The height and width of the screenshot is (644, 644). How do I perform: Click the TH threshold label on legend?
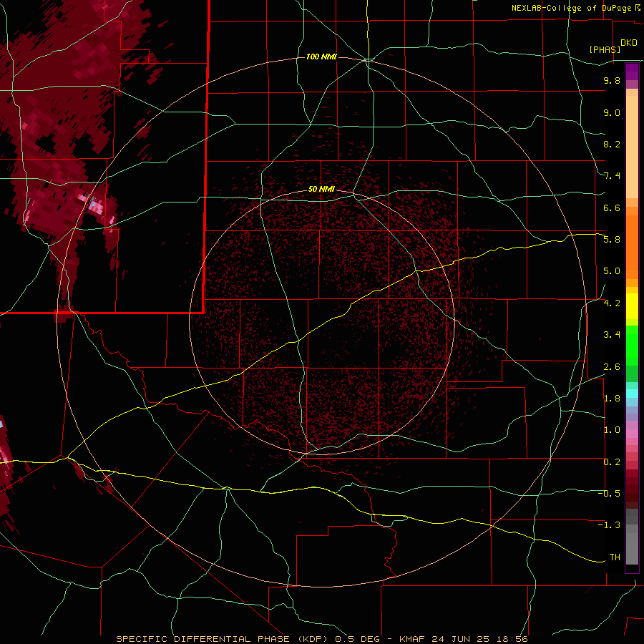615,557
